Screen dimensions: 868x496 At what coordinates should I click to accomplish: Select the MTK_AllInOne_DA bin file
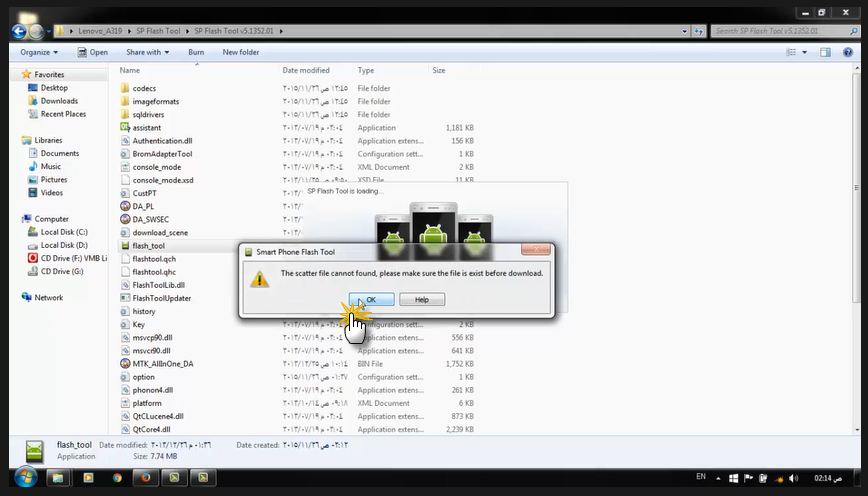pyautogui.click(x=163, y=364)
